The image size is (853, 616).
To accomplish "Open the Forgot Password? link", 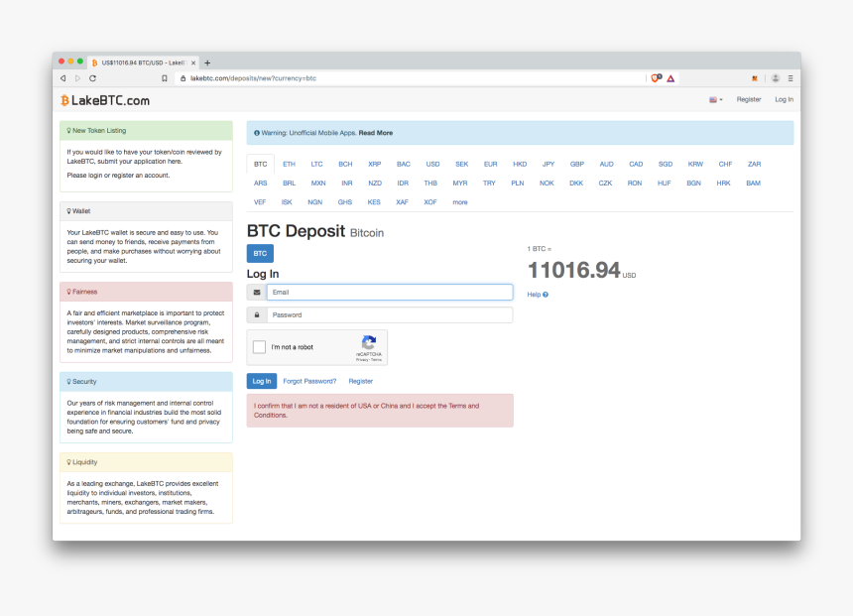I will coord(309,382).
